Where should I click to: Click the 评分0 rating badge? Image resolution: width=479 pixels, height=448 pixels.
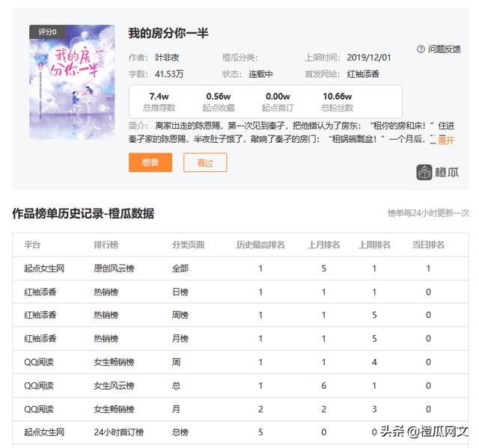coord(47,31)
